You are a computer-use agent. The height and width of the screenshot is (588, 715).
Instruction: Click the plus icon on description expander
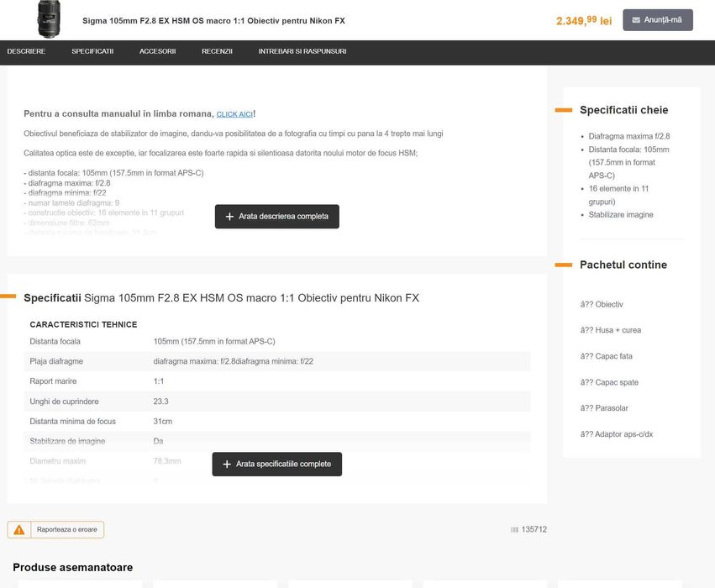coord(230,217)
